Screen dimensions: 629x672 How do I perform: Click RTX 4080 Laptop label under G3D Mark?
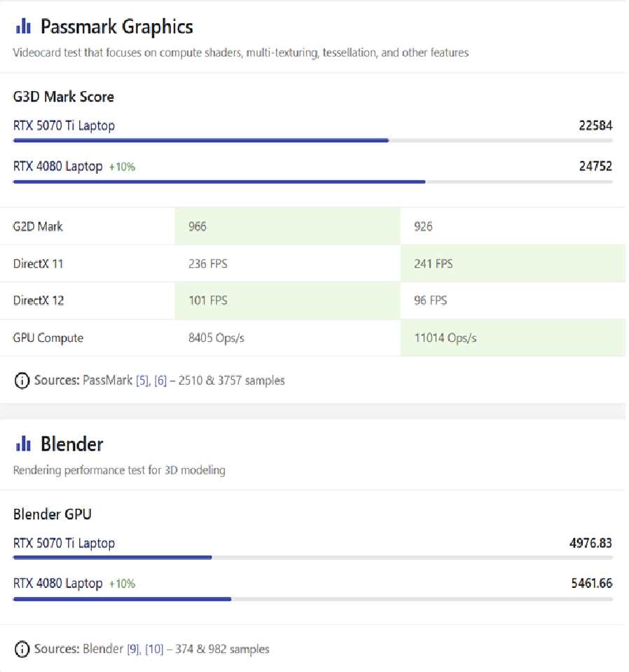(58, 166)
